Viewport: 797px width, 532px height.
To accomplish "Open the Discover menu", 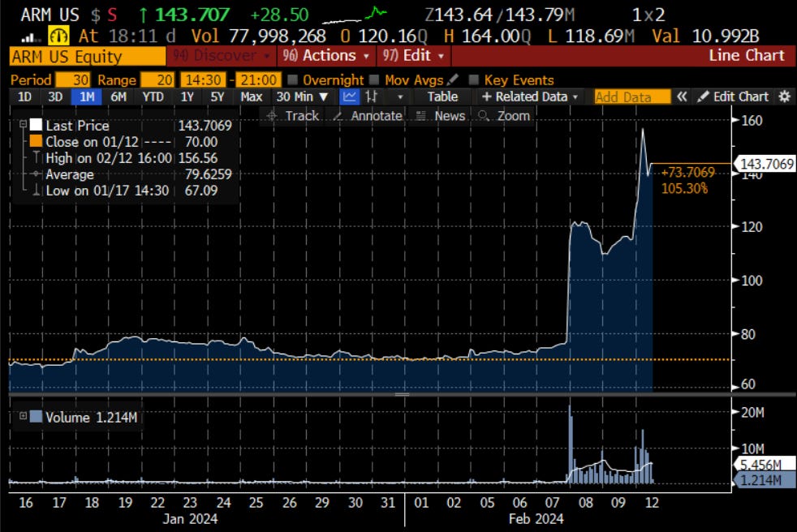I will [x=221, y=55].
